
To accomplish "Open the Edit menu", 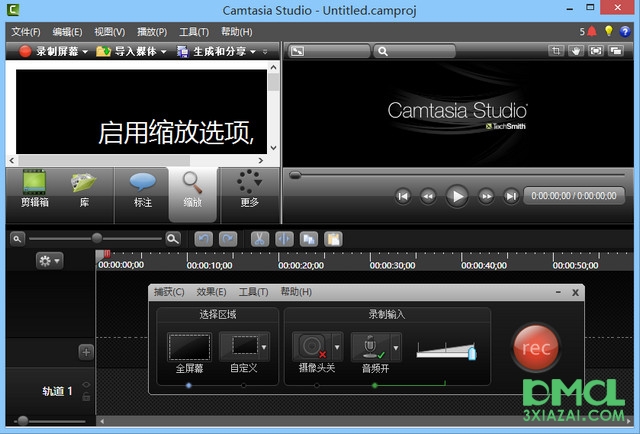I will point(67,32).
